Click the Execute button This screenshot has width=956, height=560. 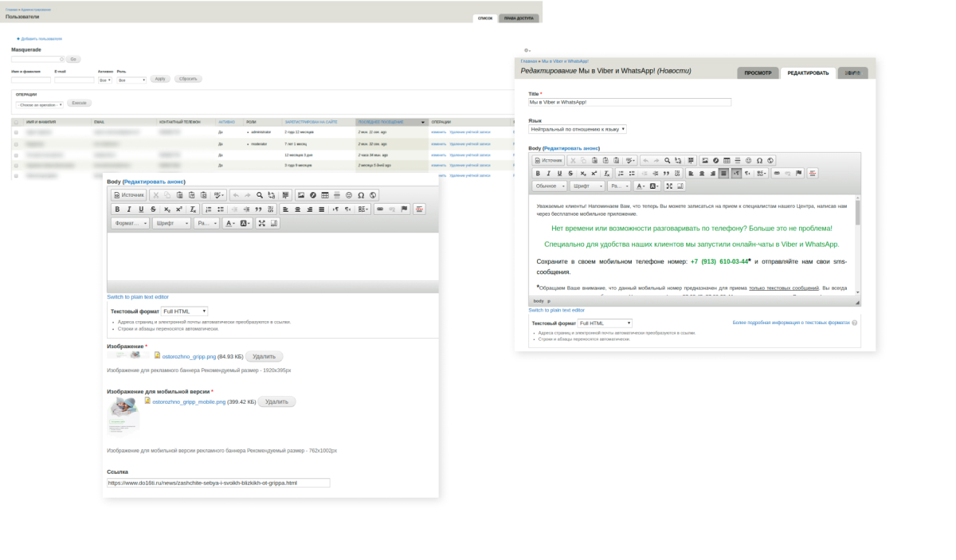pos(79,103)
